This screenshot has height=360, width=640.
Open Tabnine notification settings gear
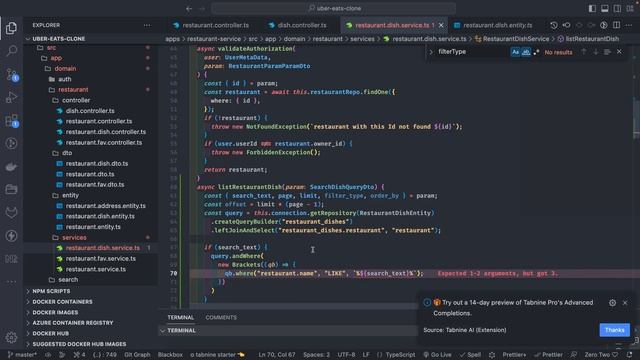click(612, 303)
